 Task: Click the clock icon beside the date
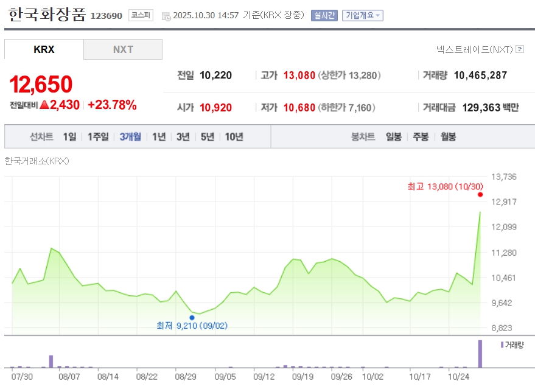pyautogui.click(x=166, y=16)
